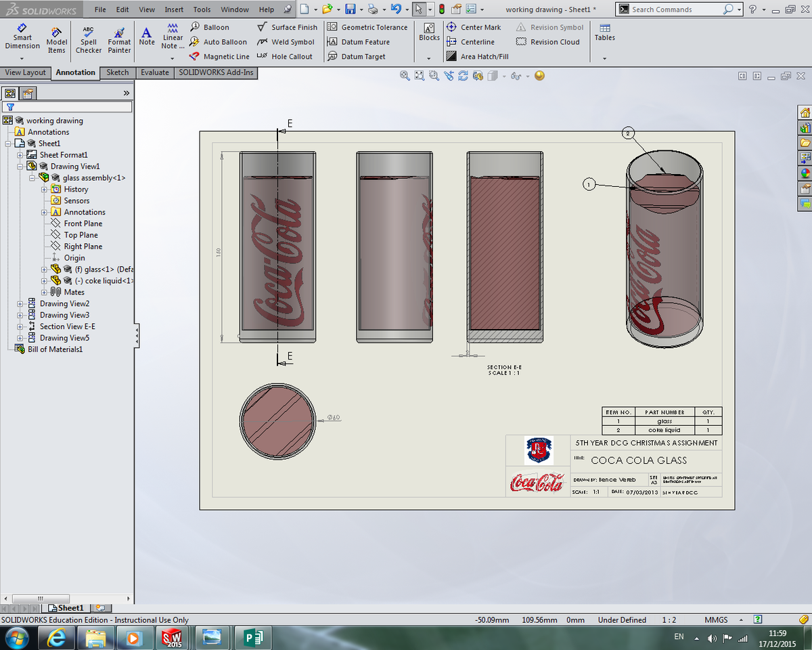
Task: Expand the Sheet Format1 node
Action: coord(20,155)
